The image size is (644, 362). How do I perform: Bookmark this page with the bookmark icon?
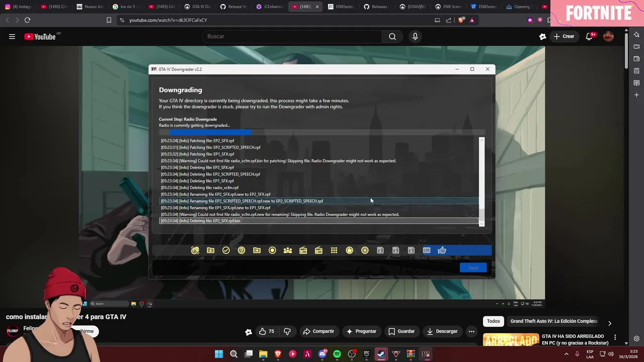pos(109,20)
